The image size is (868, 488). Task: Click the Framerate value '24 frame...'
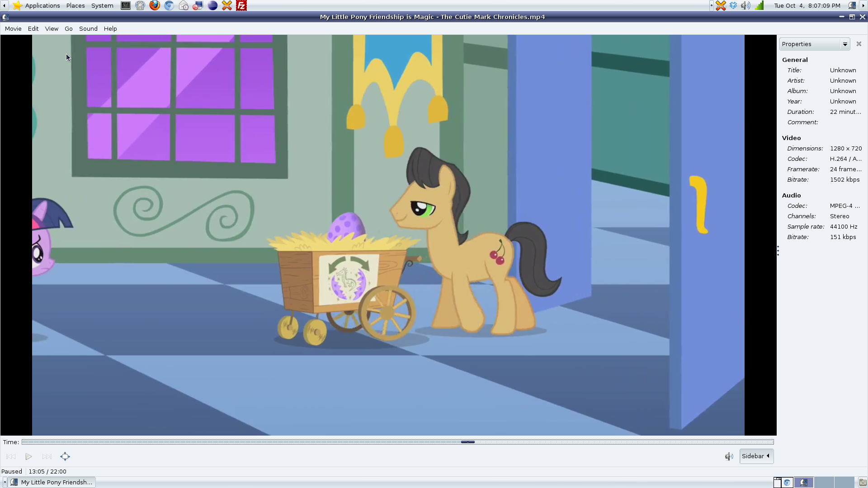[846, 169]
